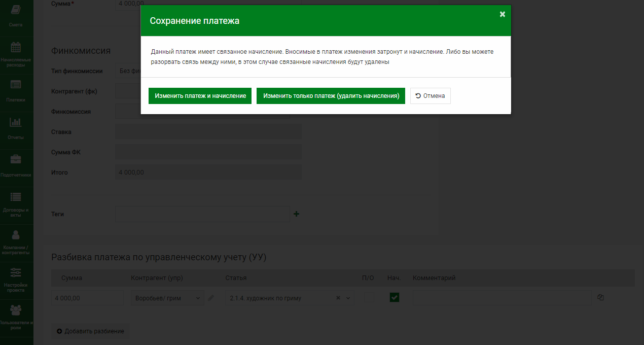Click Изменить платеж и начисление button
The image size is (644, 345).
[200, 96]
